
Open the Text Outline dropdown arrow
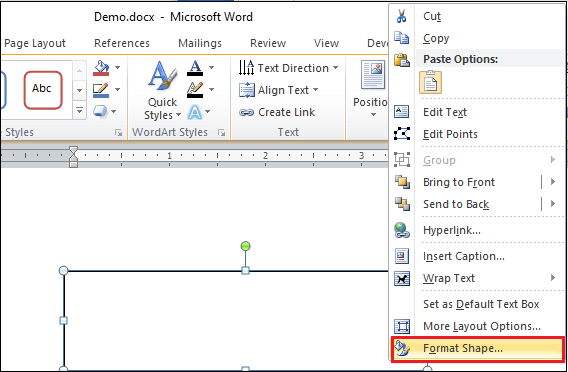pos(211,89)
